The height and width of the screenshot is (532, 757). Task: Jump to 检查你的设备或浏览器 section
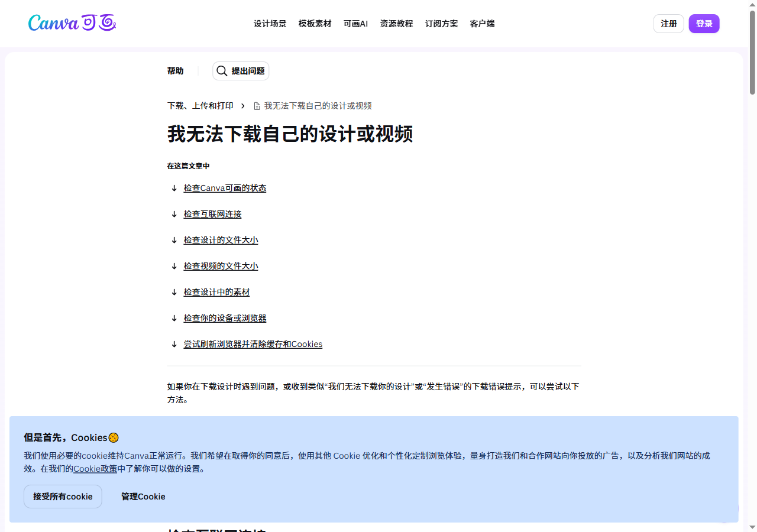coord(225,318)
